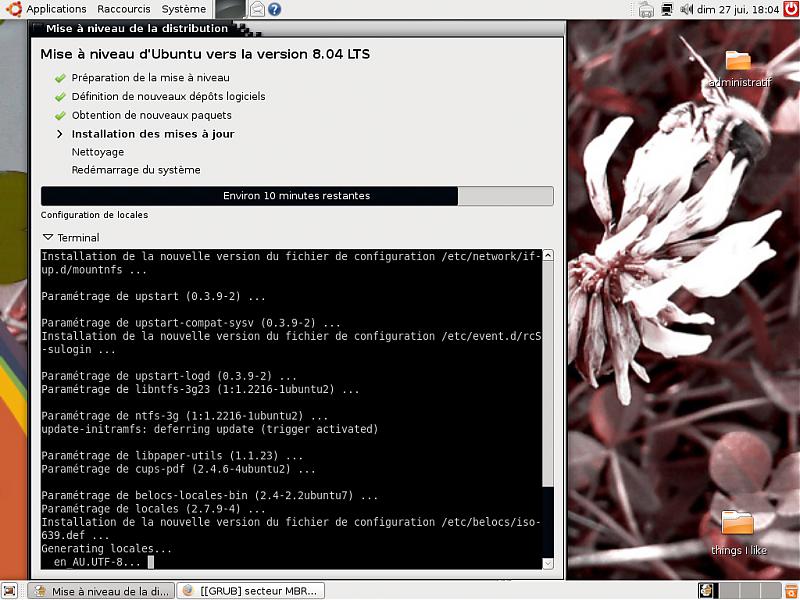800x600 pixels.
Task: Click the terminal scrollbar down arrow
Action: click(x=548, y=563)
